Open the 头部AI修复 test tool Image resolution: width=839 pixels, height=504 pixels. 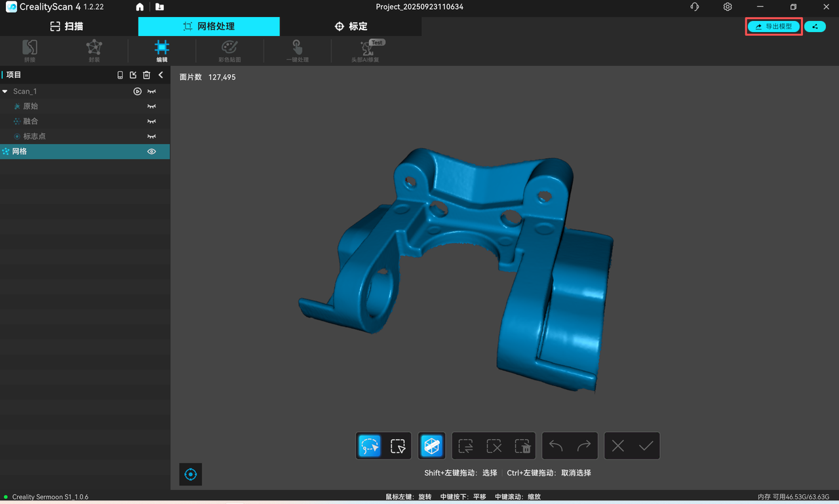coord(366,50)
